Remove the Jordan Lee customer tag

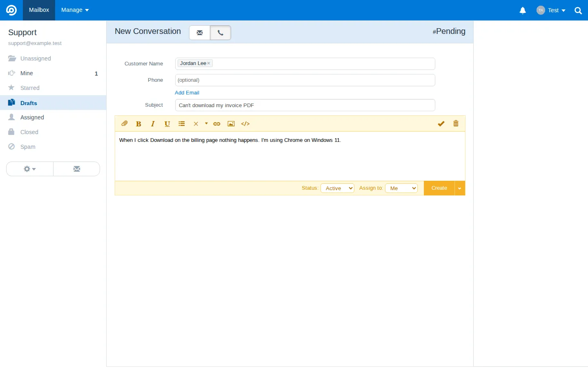tap(209, 63)
